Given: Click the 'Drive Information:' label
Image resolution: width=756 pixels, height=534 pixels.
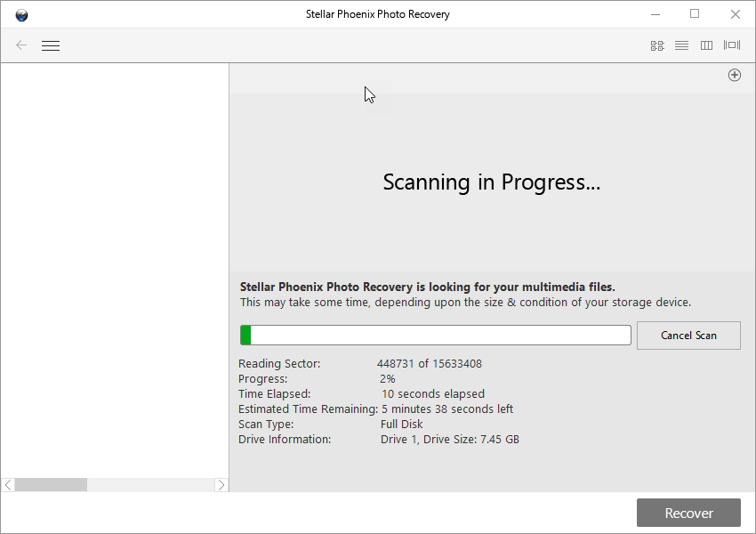Looking at the screenshot, I should point(285,440).
